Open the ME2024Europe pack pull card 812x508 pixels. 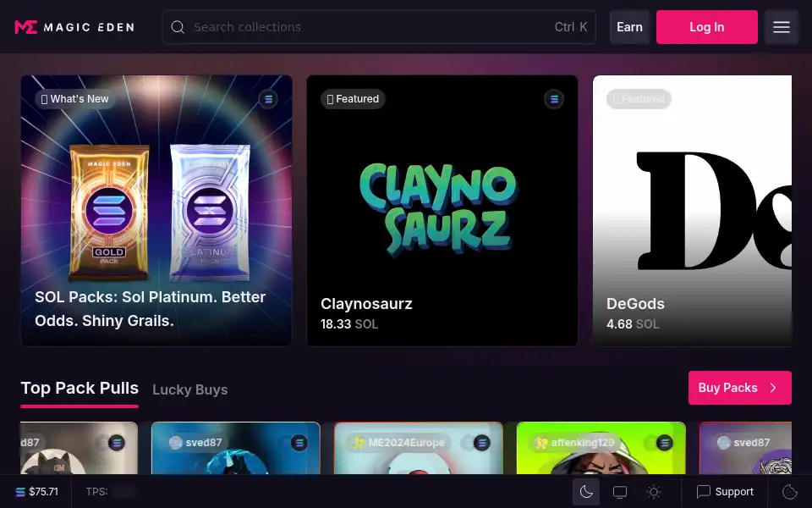pyautogui.click(x=419, y=448)
